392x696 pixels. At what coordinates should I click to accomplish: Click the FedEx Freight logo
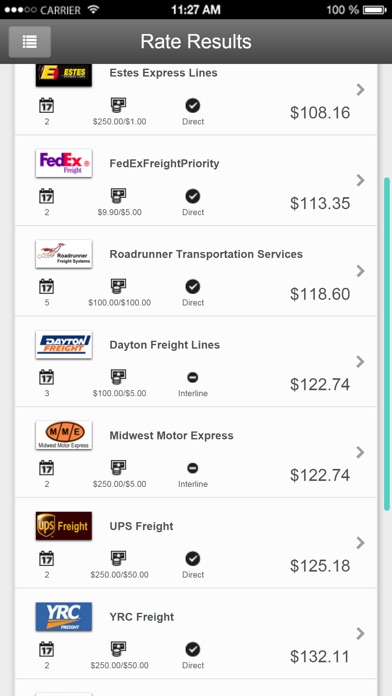click(x=64, y=163)
